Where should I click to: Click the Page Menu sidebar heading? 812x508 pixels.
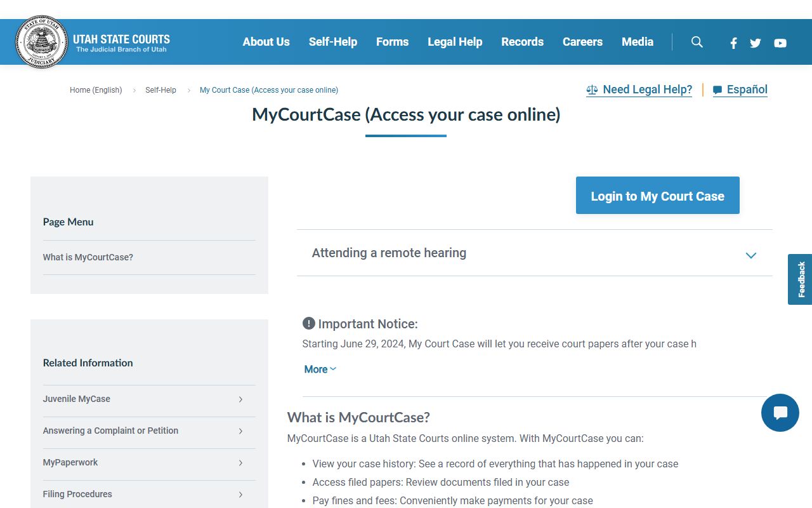68,222
